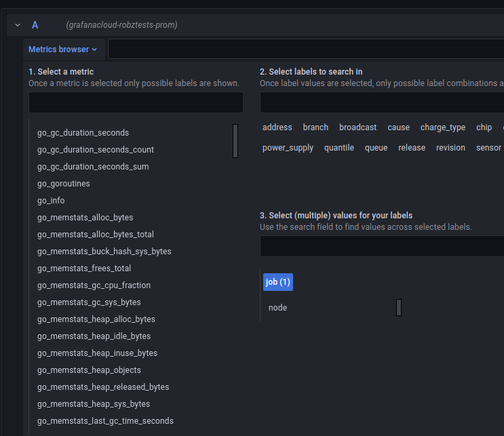Focus the label search field
The width and height of the screenshot is (504, 436).
click(x=382, y=102)
